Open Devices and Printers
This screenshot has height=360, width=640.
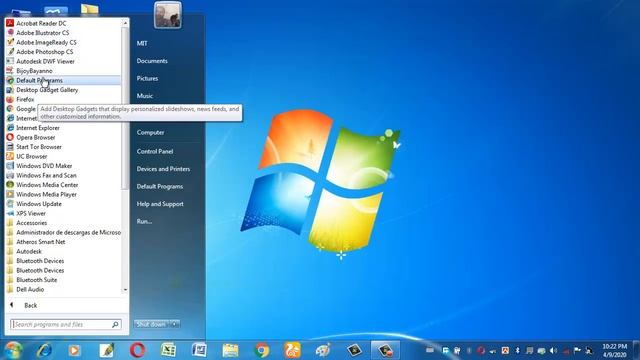point(163,169)
